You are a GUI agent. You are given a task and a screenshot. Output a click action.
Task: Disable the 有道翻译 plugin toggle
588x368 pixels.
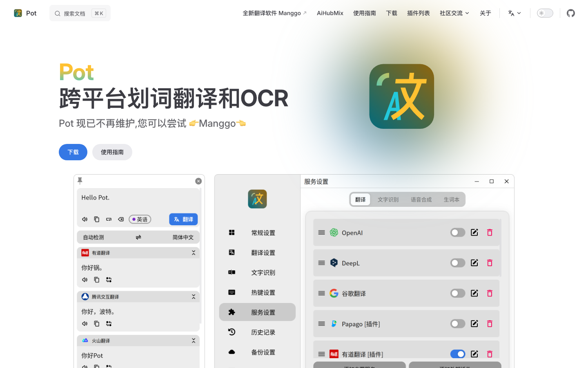coord(458,354)
